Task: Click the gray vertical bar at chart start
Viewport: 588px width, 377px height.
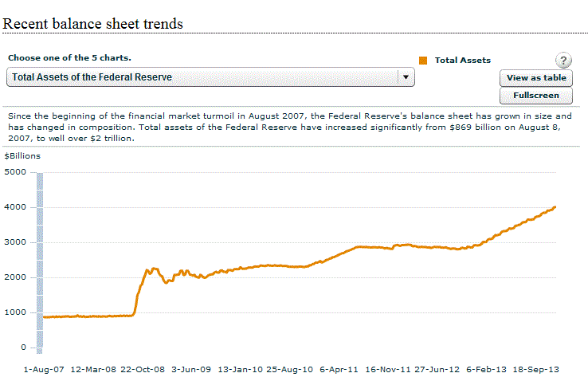Action: click(40, 261)
